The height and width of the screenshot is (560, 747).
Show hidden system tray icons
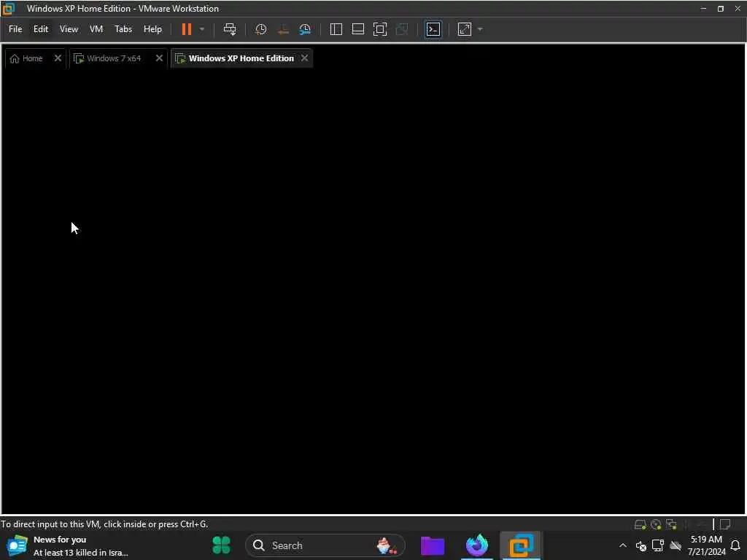tap(623, 545)
